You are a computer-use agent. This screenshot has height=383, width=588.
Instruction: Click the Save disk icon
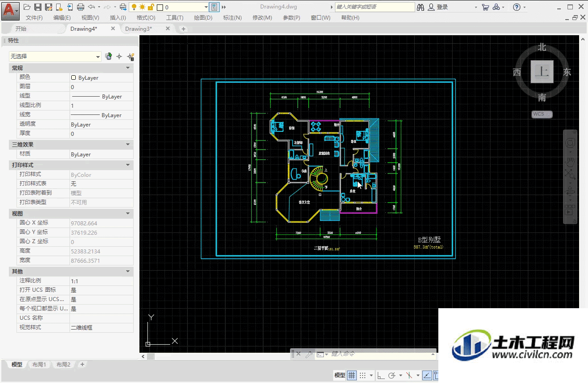coord(38,7)
